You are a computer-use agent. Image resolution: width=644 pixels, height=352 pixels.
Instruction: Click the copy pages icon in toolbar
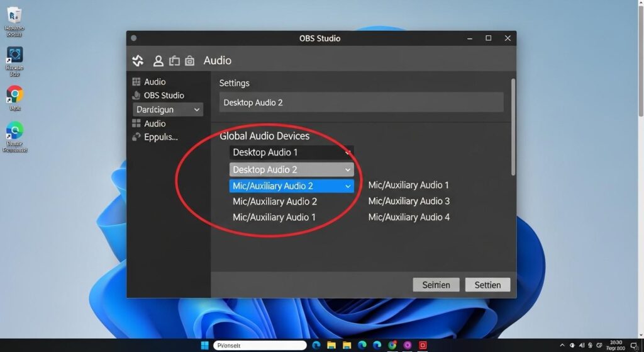coord(175,61)
